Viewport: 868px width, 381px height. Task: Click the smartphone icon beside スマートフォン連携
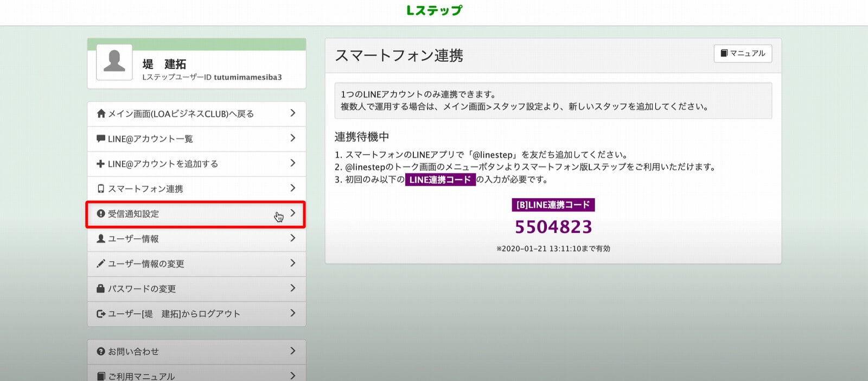click(x=100, y=188)
